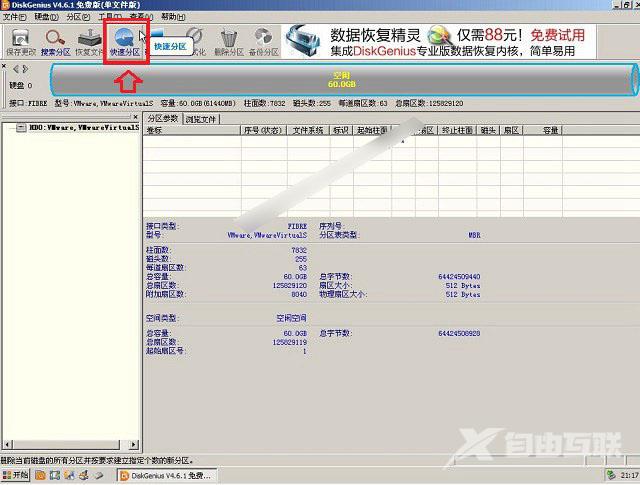Click the 卷标 column header
This screenshot has height=485, width=640.
pyautogui.click(x=192, y=130)
